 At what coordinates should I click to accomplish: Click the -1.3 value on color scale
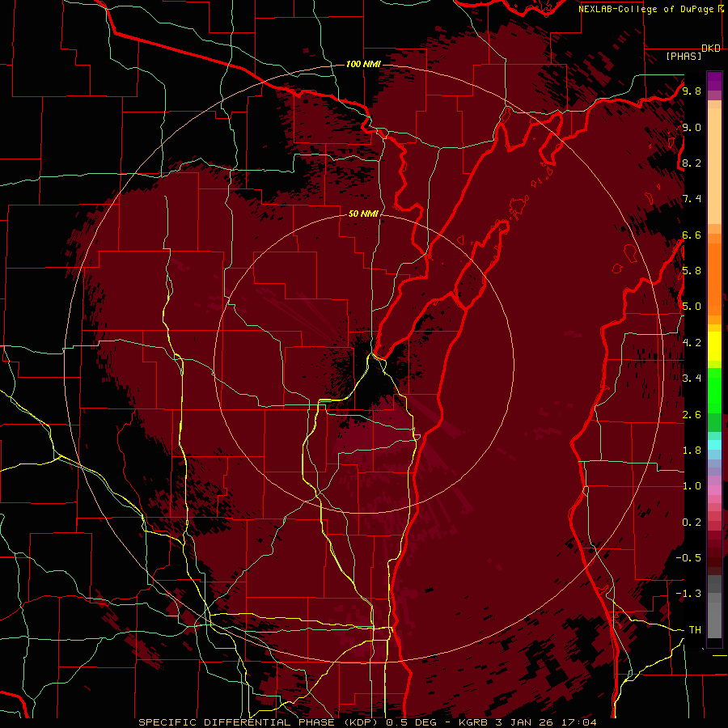click(x=688, y=594)
